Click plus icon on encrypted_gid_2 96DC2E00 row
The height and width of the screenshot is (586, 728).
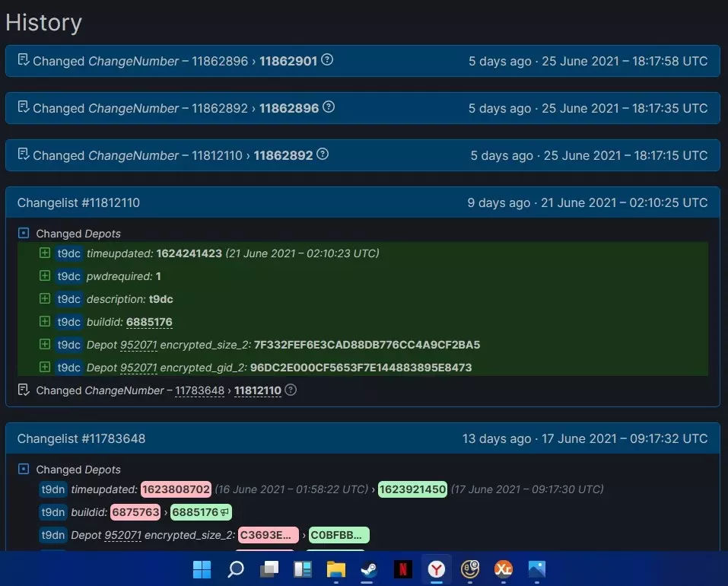click(x=45, y=367)
